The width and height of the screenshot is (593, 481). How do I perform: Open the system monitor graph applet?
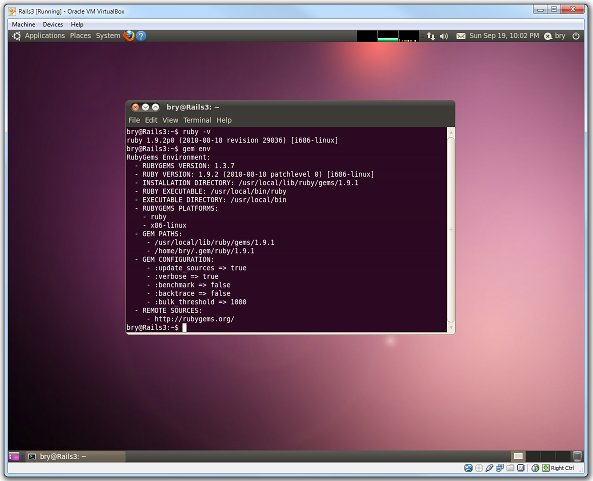click(x=388, y=36)
